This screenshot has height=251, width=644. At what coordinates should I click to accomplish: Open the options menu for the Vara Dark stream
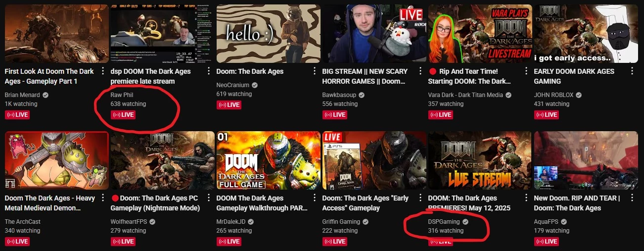pos(526,71)
